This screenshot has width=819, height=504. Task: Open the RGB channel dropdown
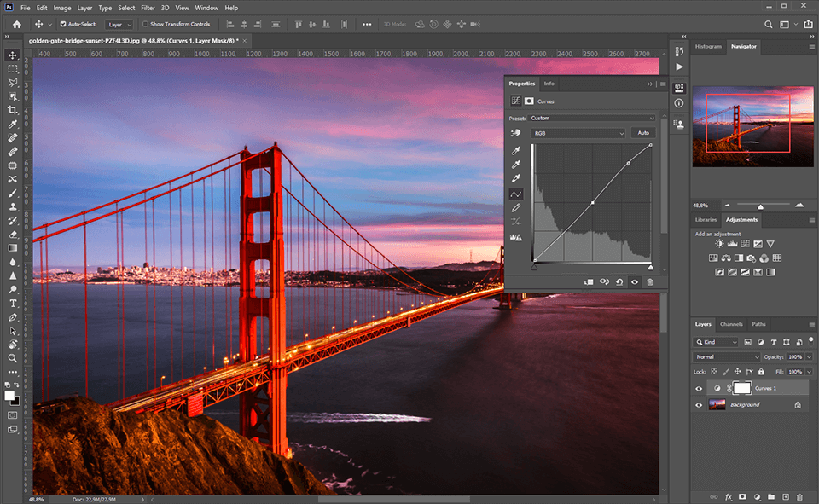pos(578,133)
